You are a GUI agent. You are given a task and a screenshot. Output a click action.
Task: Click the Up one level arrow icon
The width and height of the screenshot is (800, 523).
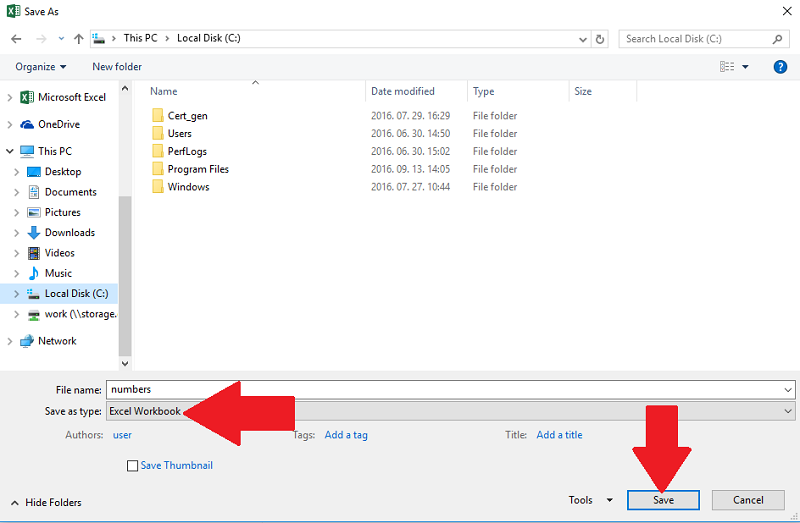pos(78,39)
